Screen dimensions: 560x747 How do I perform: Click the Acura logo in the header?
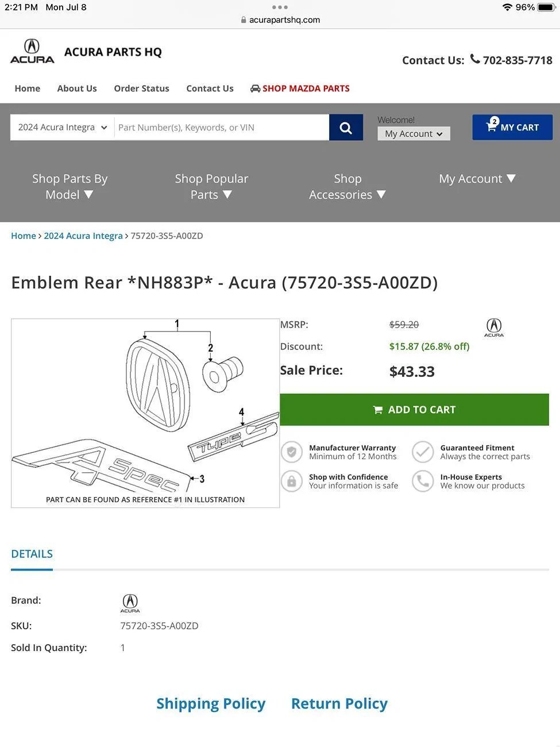pyautogui.click(x=32, y=51)
